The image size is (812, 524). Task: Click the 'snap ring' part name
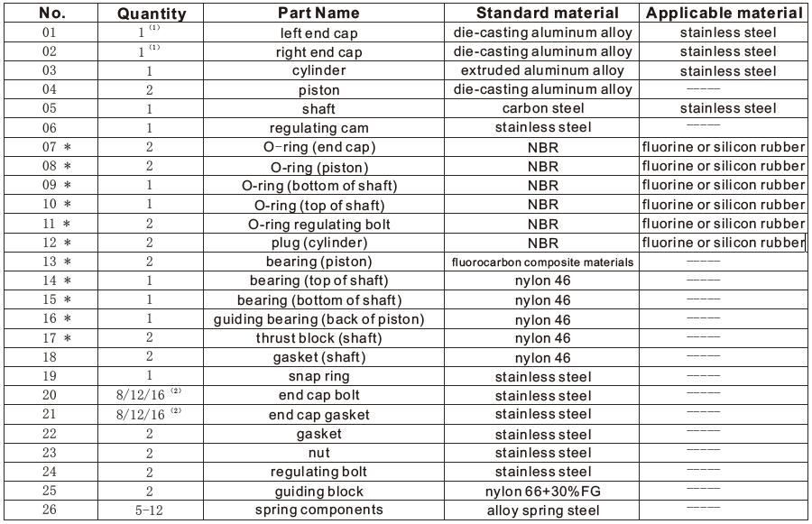pos(318,377)
